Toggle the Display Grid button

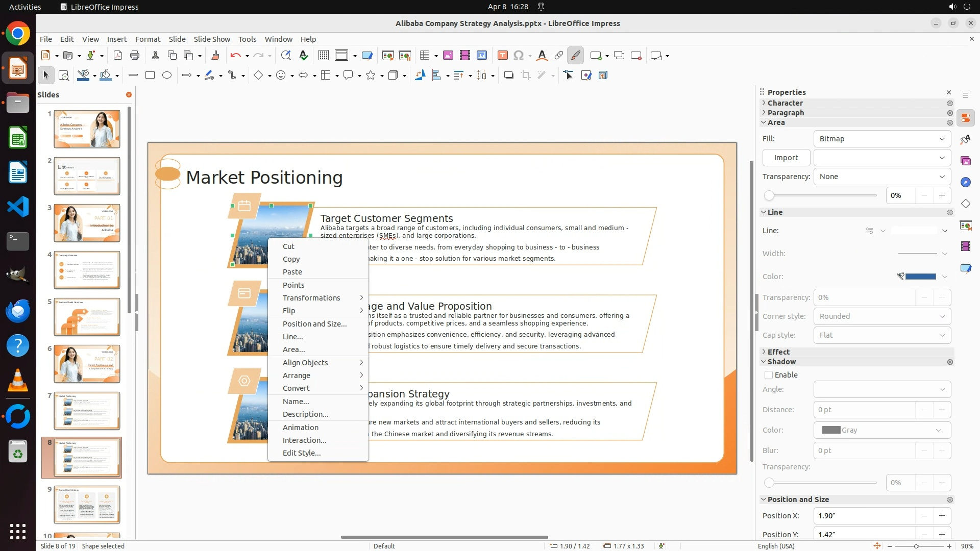pyautogui.click(x=323, y=56)
